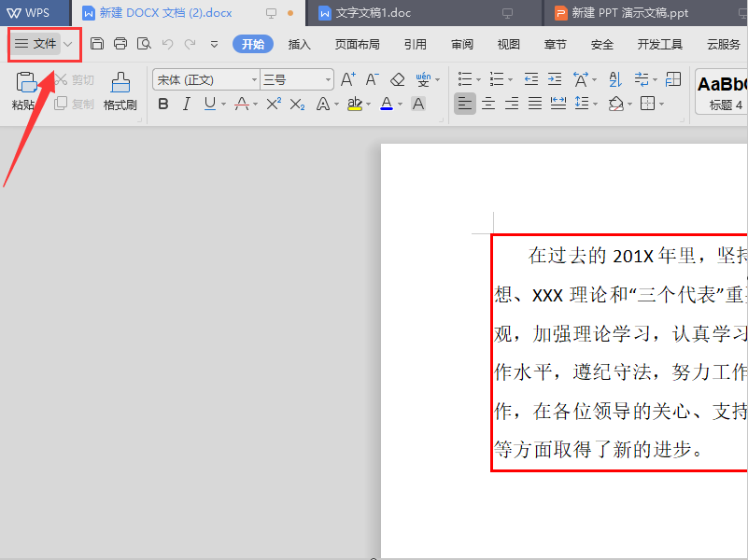The height and width of the screenshot is (560, 748).
Task: Toggle Superscript X² icon
Action: coord(274,104)
